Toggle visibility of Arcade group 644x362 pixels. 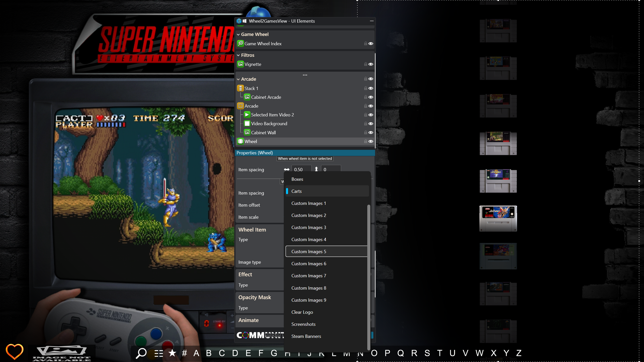coord(371,79)
